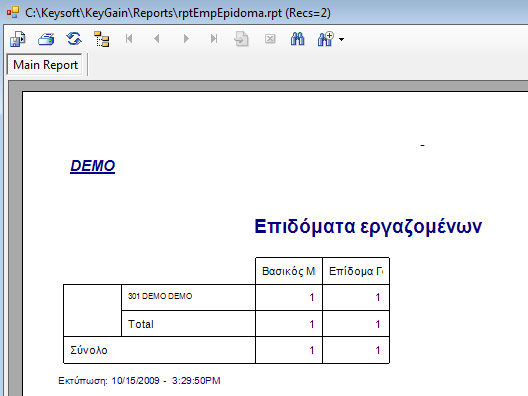Open Find Text with binoculars icon
The height and width of the screenshot is (396, 528).
click(x=297, y=39)
